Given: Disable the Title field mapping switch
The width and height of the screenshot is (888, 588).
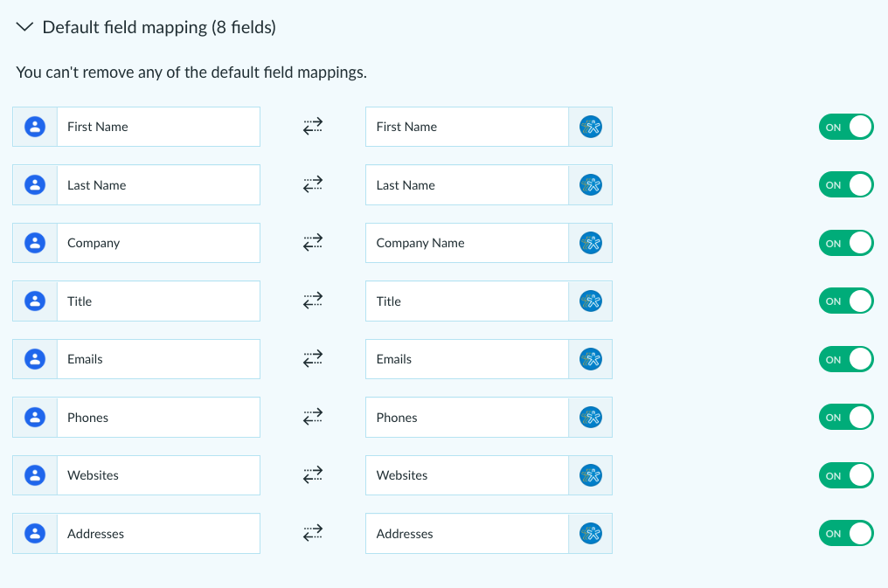Looking at the screenshot, I should [846, 301].
